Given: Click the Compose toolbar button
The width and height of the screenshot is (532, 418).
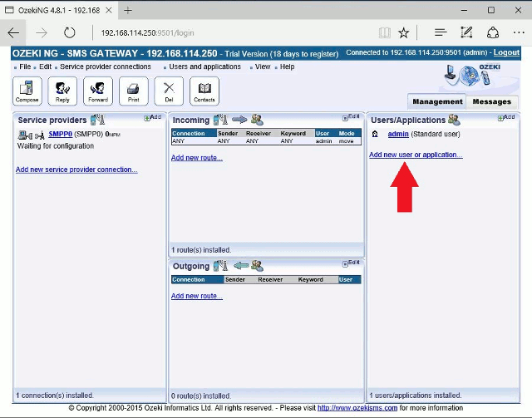Looking at the screenshot, I should [x=27, y=91].
